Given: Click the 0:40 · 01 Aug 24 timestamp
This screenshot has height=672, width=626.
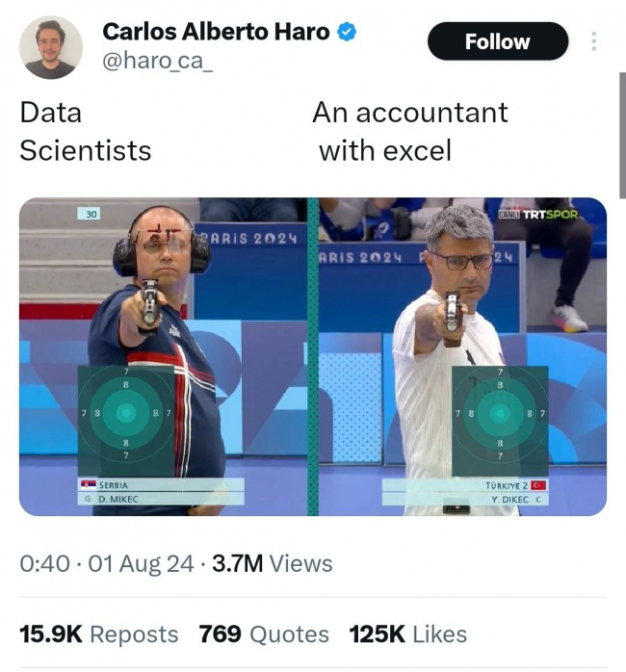Looking at the screenshot, I should [107, 563].
